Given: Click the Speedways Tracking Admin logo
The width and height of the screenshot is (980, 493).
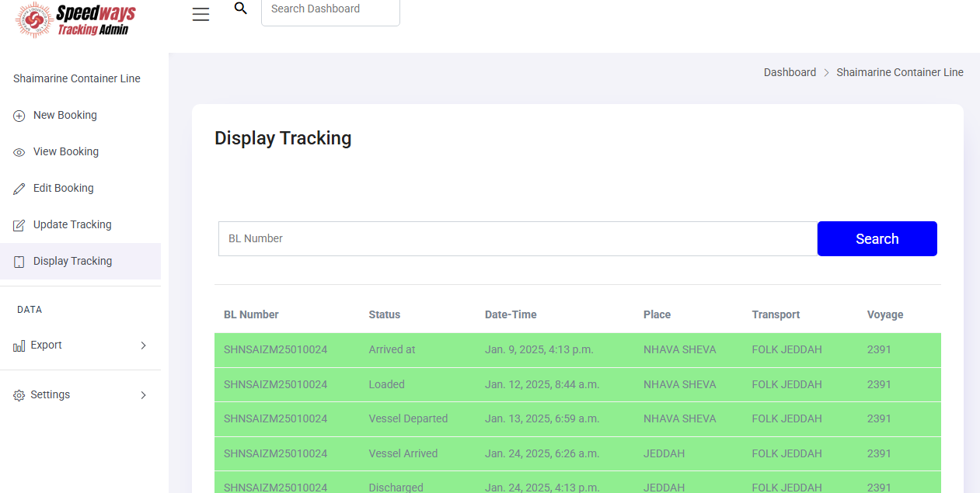Looking at the screenshot, I should coord(76,20).
